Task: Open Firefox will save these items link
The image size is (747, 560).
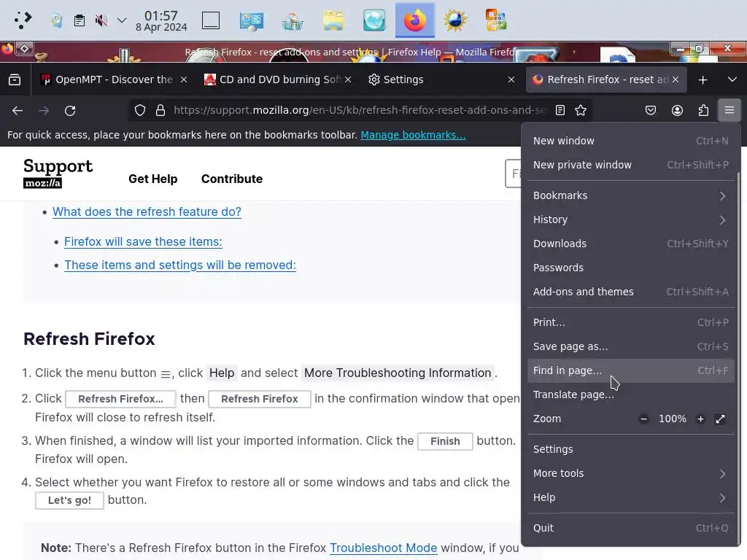Action: click(143, 242)
